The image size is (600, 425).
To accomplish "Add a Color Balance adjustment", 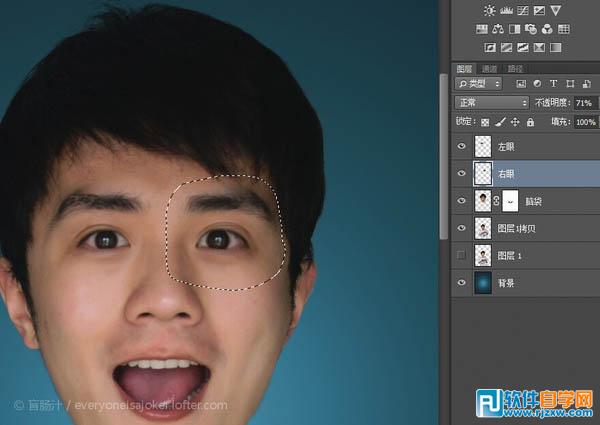I will [x=498, y=29].
